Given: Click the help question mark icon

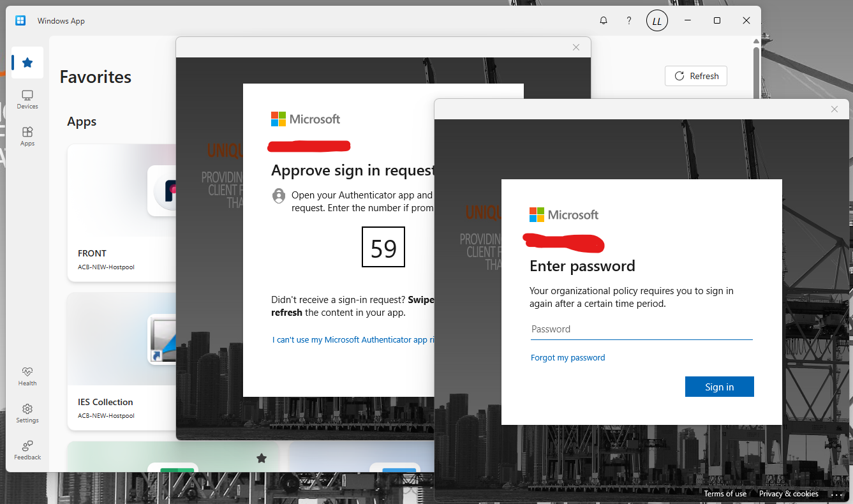Looking at the screenshot, I should click(629, 21).
